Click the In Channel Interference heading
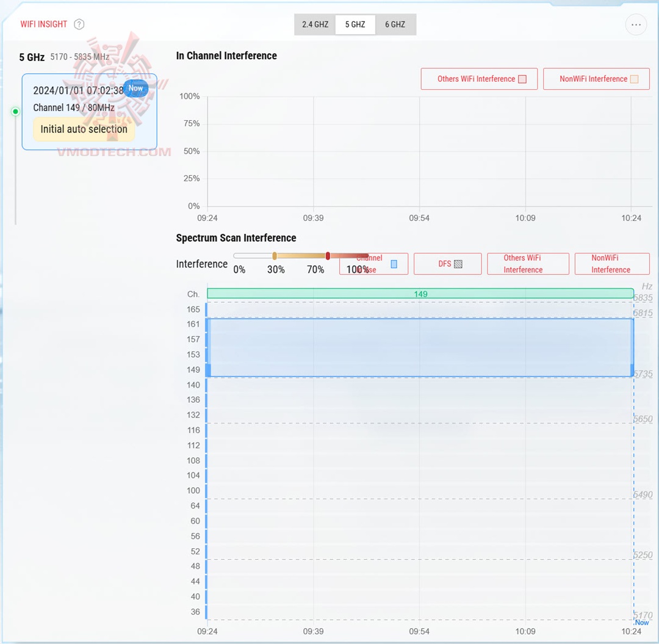659x644 pixels. (x=226, y=56)
